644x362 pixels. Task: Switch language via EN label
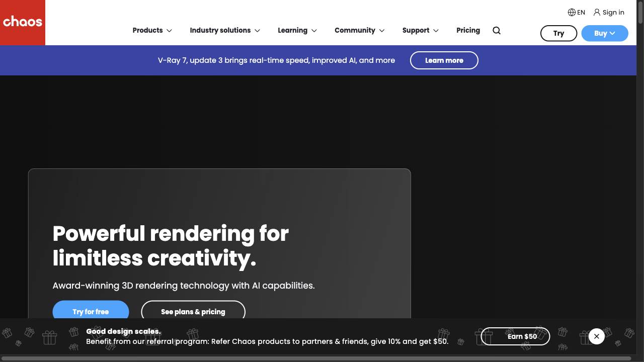(581, 13)
